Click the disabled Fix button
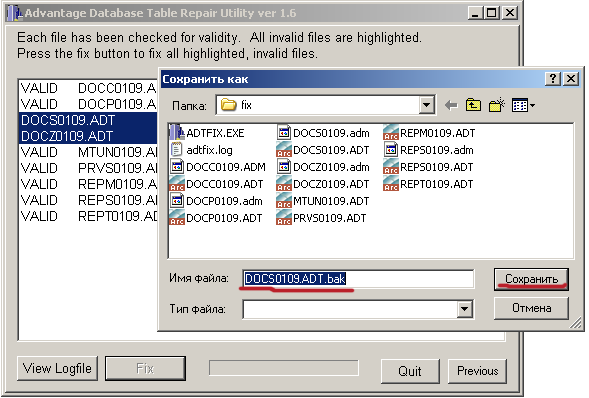 coord(145,368)
